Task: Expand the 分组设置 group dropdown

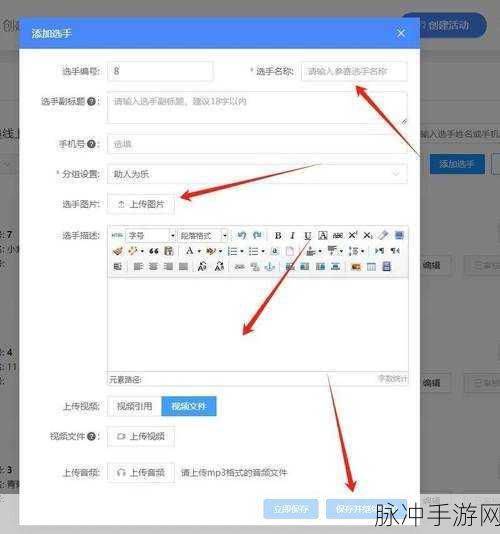Action: click(257, 174)
